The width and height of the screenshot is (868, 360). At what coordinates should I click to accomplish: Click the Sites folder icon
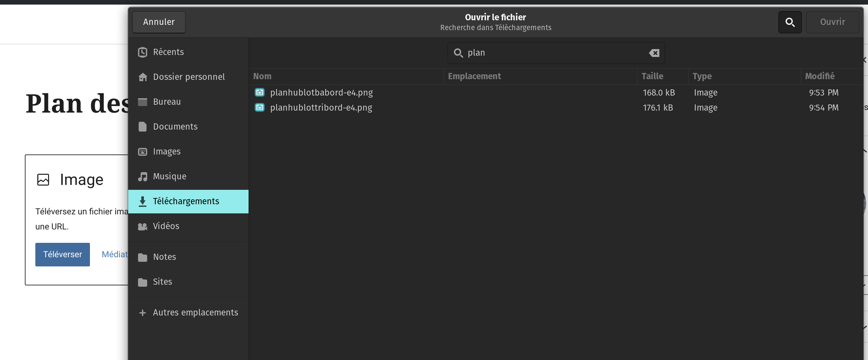click(143, 282)
